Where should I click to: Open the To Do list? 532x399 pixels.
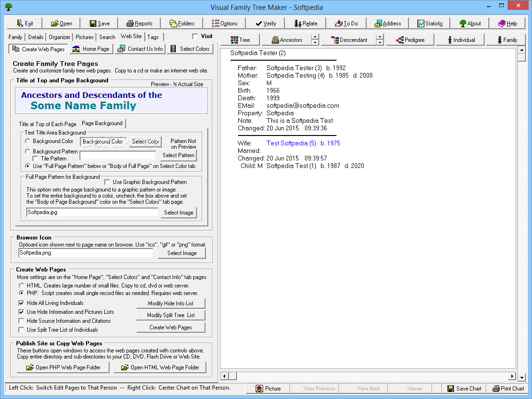pyautogui.click(x=346, y=24)
